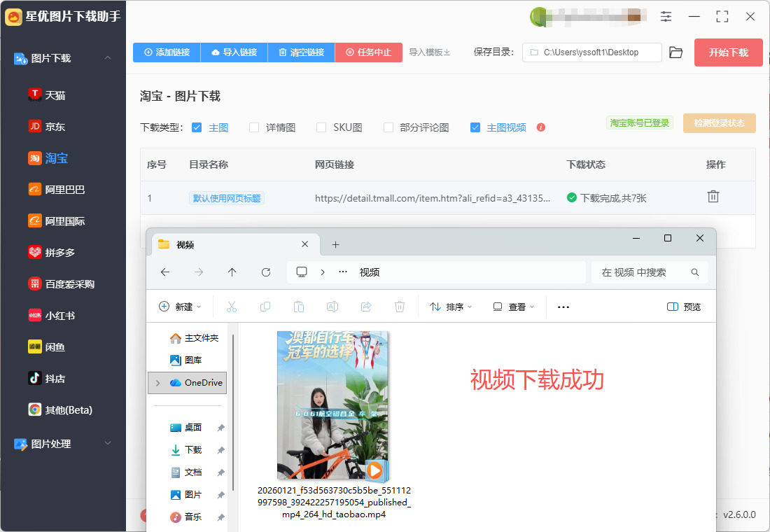Click the 开始下载 button

[728, 52]
